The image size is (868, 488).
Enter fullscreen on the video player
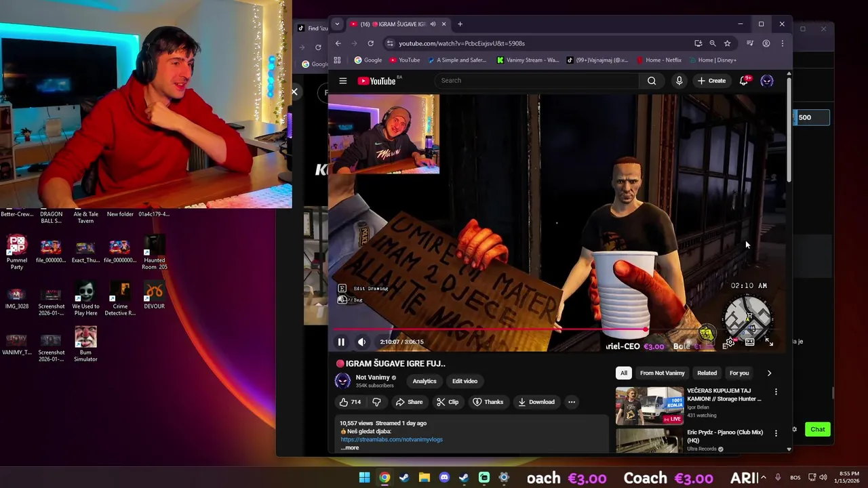[769, 342]
